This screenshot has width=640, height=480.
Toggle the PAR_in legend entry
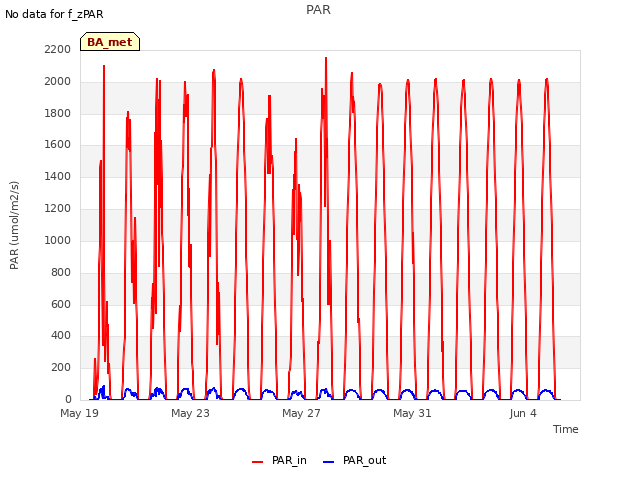[x=280, y=461]
